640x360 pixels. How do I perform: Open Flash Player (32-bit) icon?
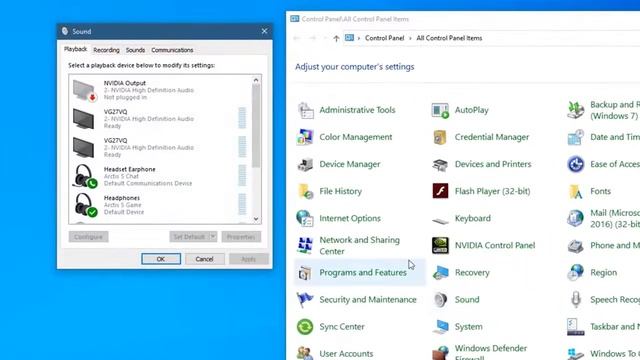(x=440, y=191)
